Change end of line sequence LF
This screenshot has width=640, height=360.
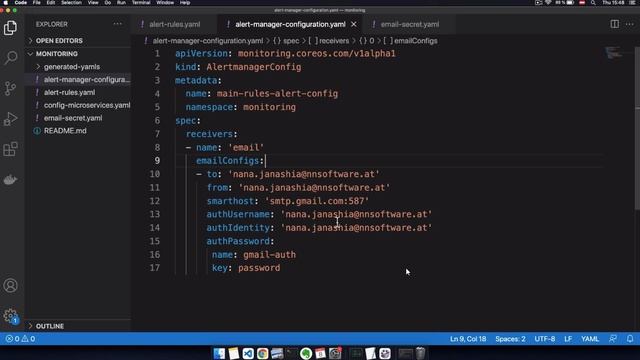(x=568, y=339)
